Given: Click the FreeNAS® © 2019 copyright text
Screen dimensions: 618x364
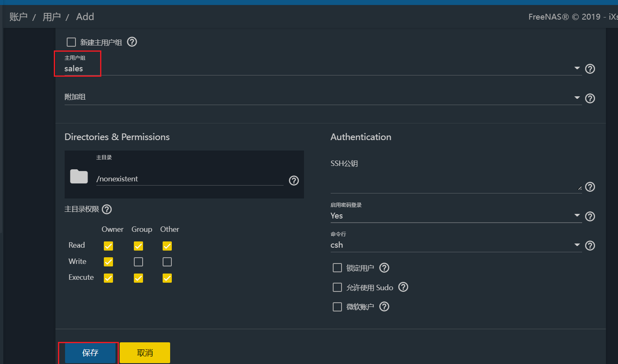Looking at the screenshot, I should pyautogui.click(x=573, y=17).
